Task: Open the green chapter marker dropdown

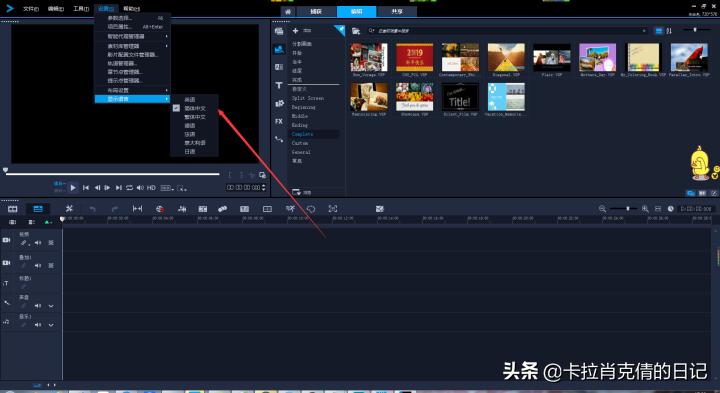Action: [48, 222]
